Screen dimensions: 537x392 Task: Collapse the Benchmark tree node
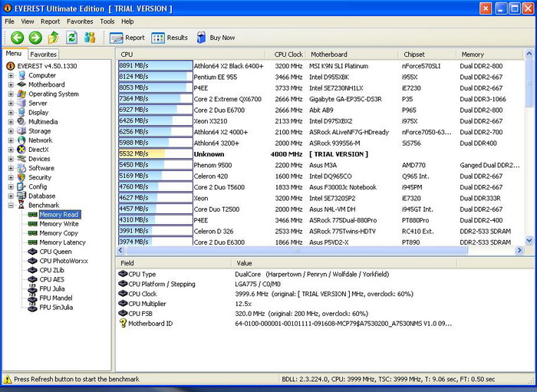[11, 206]
